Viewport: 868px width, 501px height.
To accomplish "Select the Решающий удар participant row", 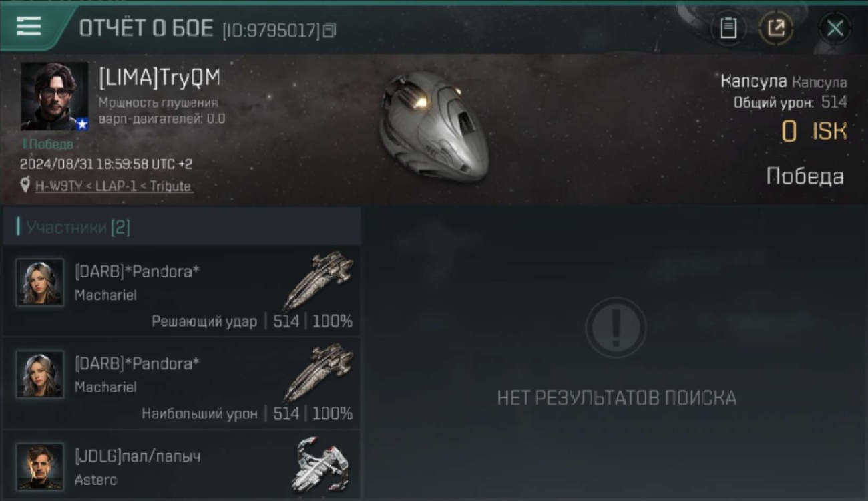I will (x=182, y=291).
